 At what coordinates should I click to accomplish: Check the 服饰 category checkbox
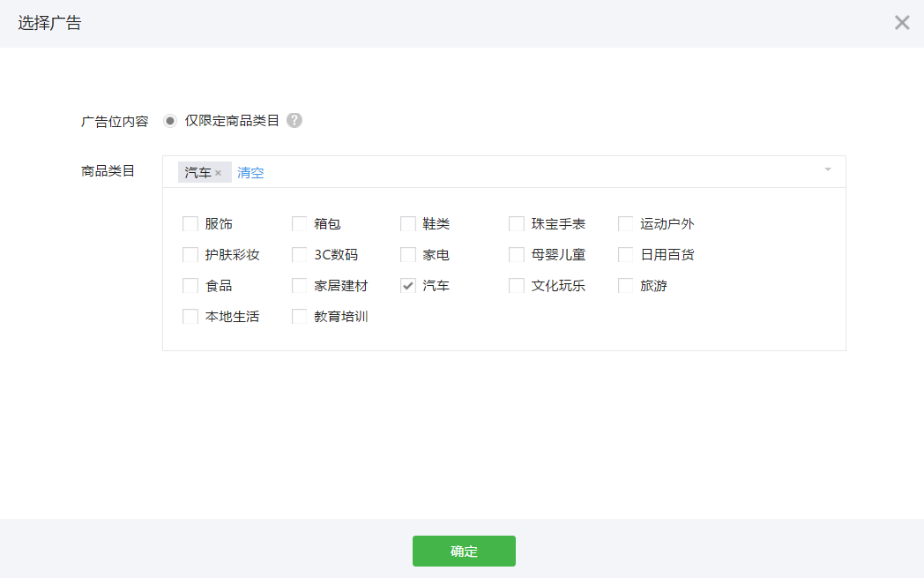pyautogui.click(x=190, y=224)
